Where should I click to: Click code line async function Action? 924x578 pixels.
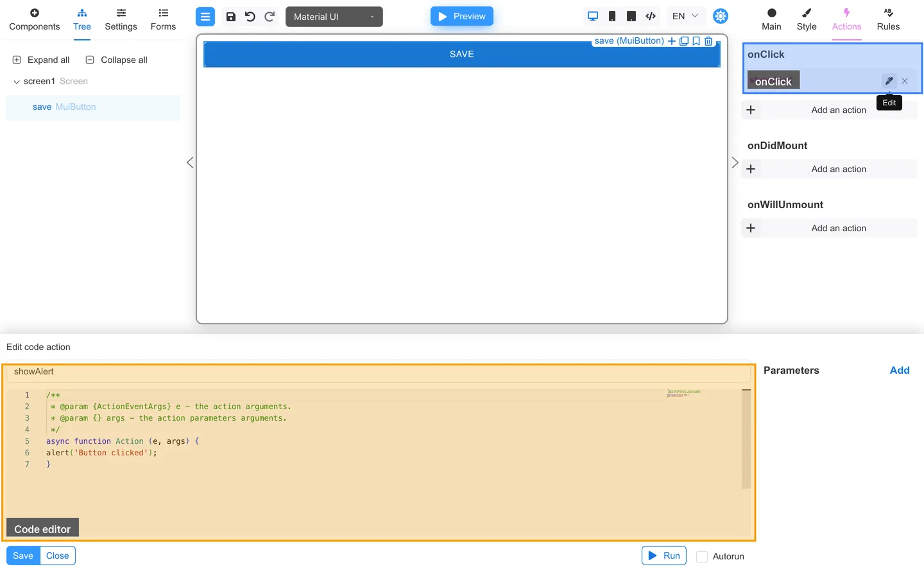(x=123, y=441)
